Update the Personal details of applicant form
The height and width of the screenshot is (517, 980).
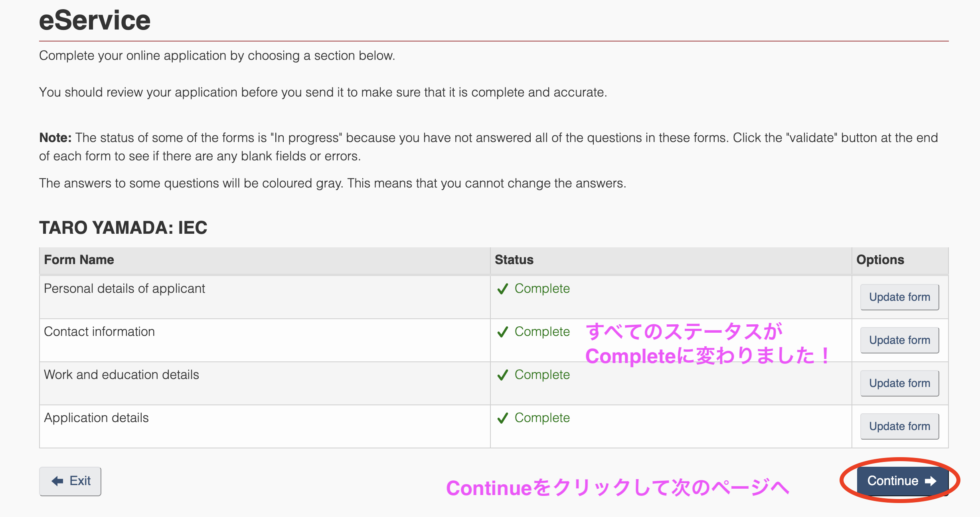pos(899,297)
